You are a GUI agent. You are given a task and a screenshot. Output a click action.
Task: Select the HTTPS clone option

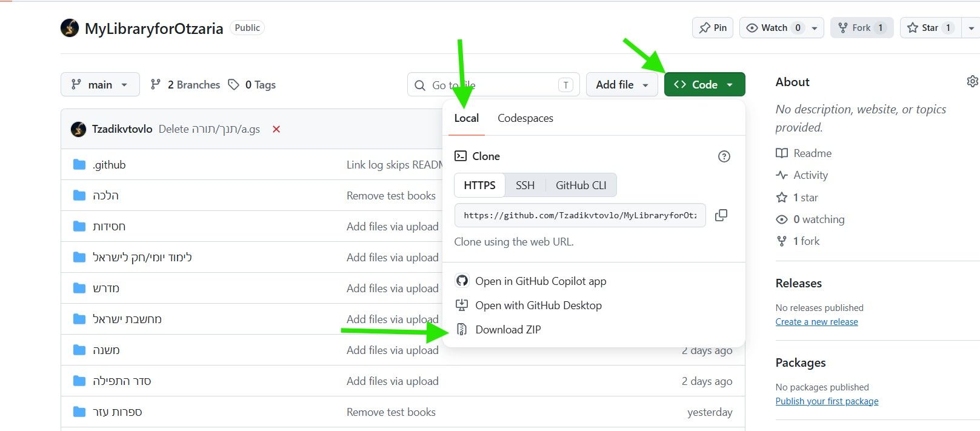(x=480, y=185)
